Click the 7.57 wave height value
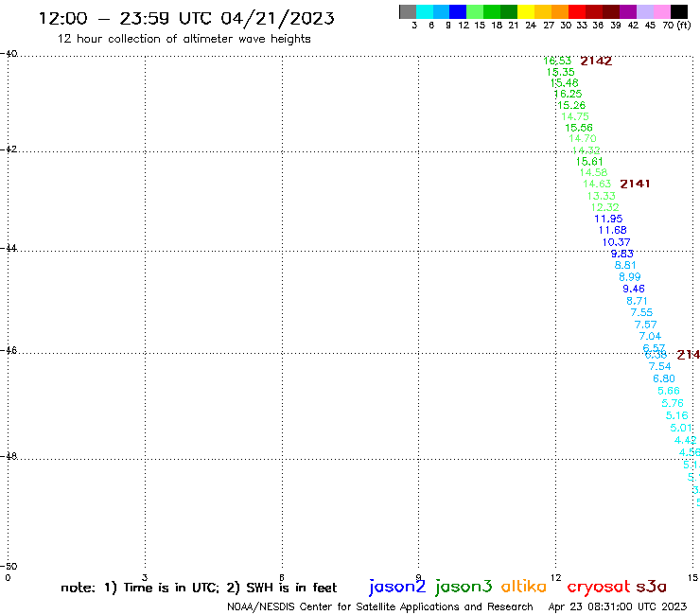The image size is (700, 615). click(x=645, y=325)
